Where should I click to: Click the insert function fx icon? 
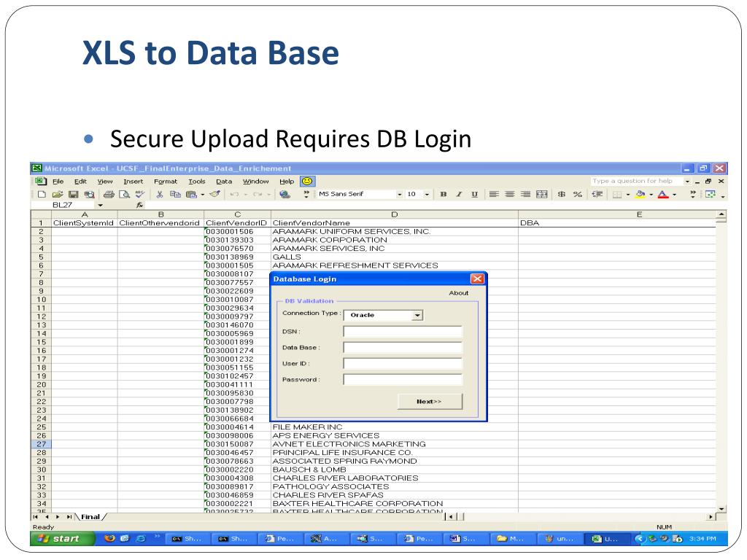click(139, 205)
